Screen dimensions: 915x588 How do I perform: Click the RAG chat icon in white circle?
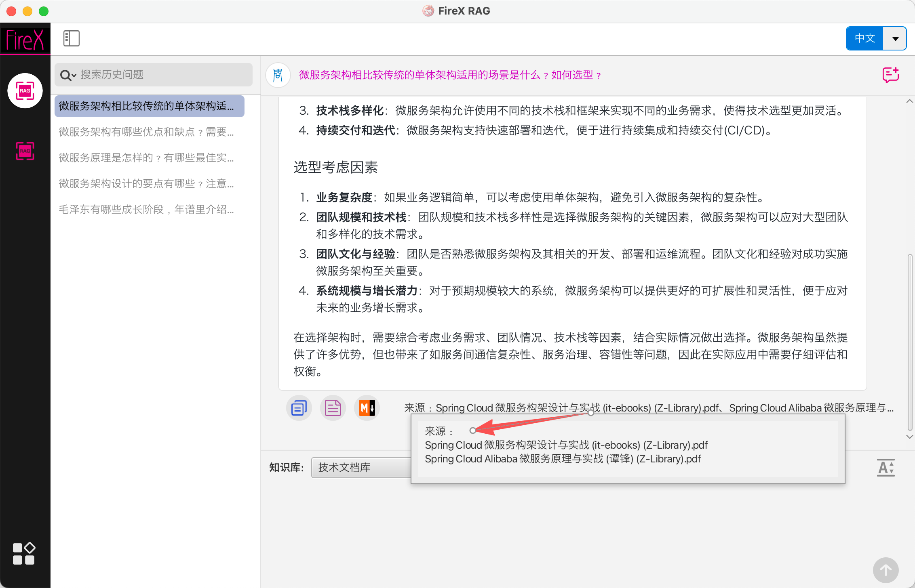pyautogui.click(x=25, y=91)
